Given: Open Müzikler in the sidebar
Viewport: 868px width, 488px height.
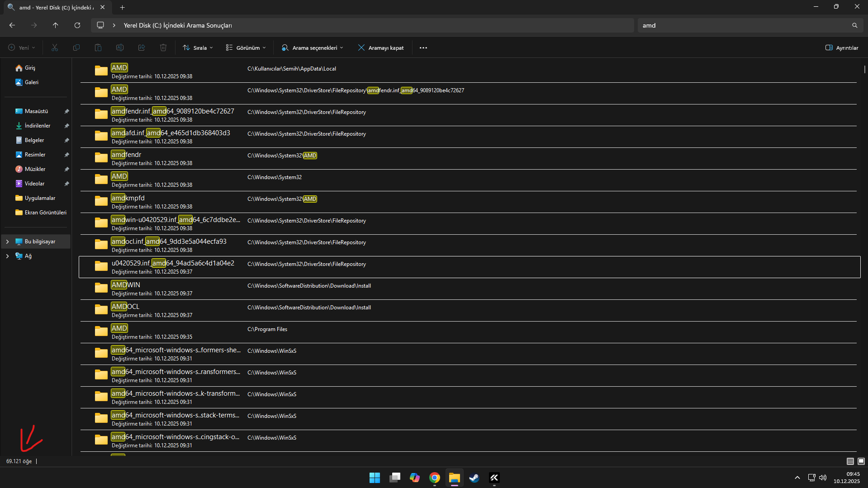Looking at the screenshot, I should 36,169.
